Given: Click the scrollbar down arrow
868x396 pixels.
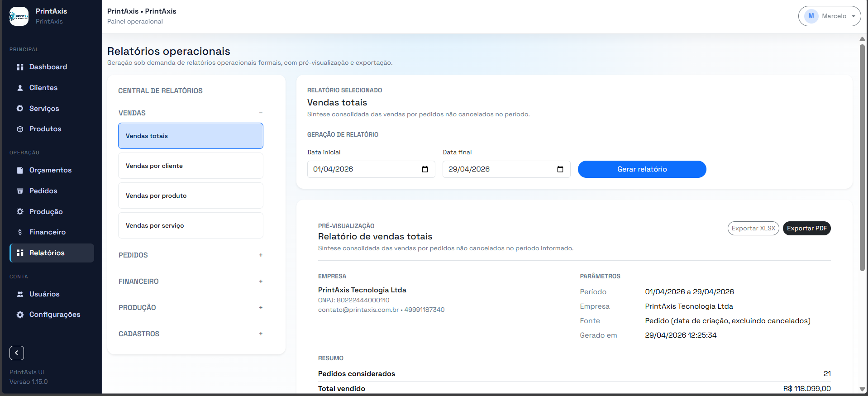Looking at the screenshot, I should 862,389.
